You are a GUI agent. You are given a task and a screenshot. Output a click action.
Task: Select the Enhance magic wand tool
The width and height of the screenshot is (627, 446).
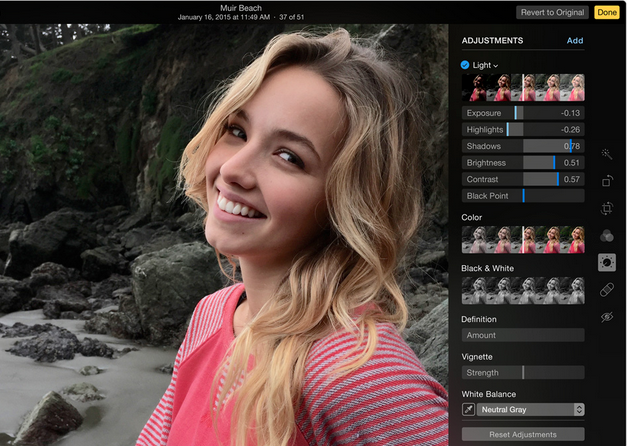606,154
